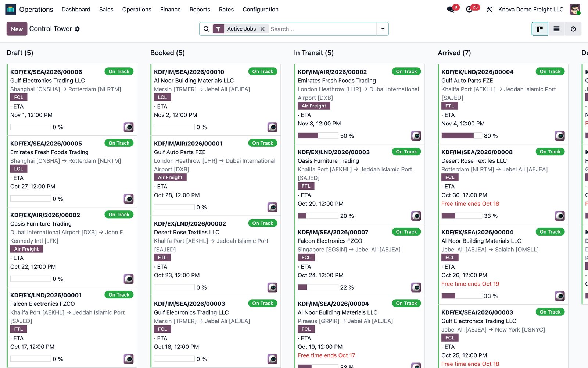The height and width of the screenshot is (368, 588).
Task: Click avatar on job KDF/IM/SEA/2026/00010
Action: click(272, 127)
